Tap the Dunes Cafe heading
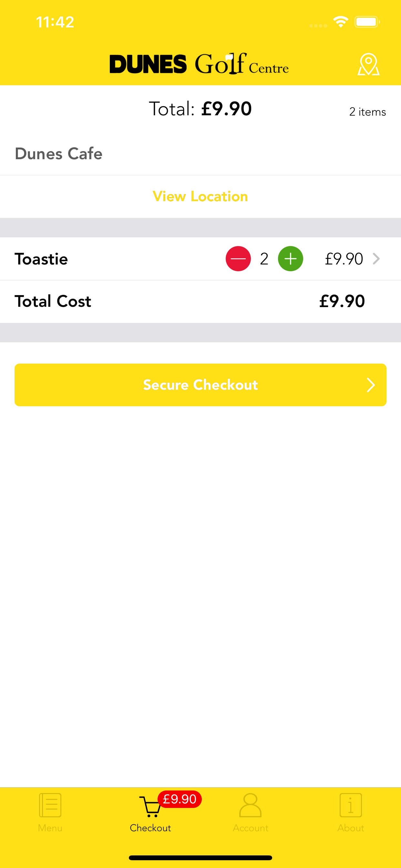This screenshot has width=401, height=868. [x=59, y=154]
